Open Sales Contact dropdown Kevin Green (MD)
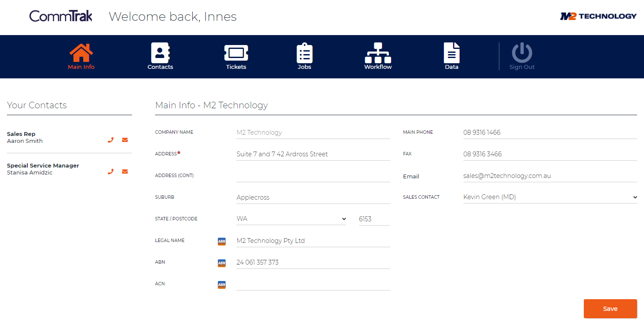The image size is (644, 323). coord(550,197)
